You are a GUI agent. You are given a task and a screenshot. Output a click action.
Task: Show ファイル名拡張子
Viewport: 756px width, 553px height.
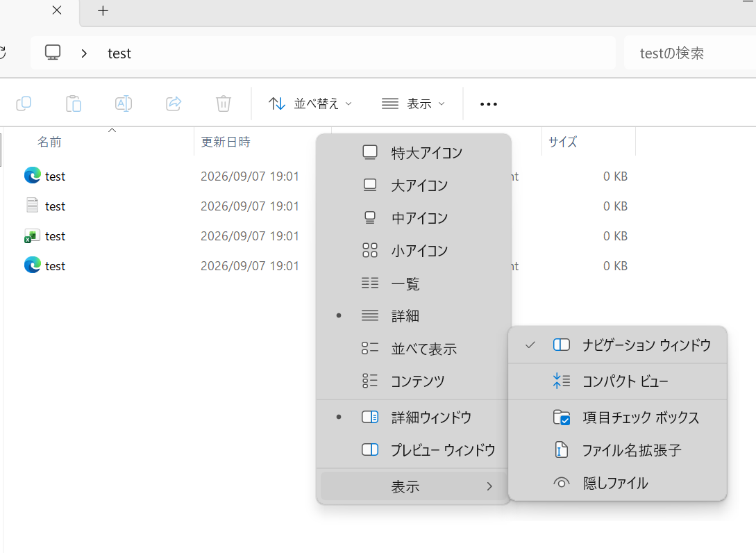pos(618,450)
